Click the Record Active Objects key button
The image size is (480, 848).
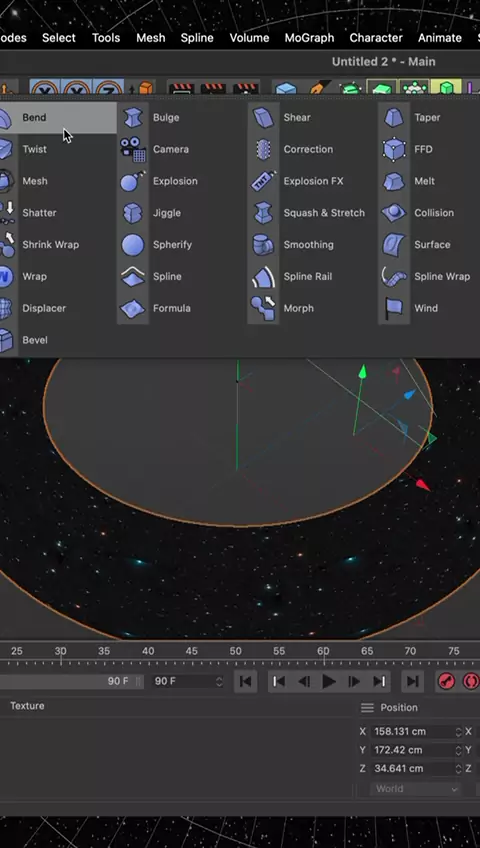click(446, 681)
